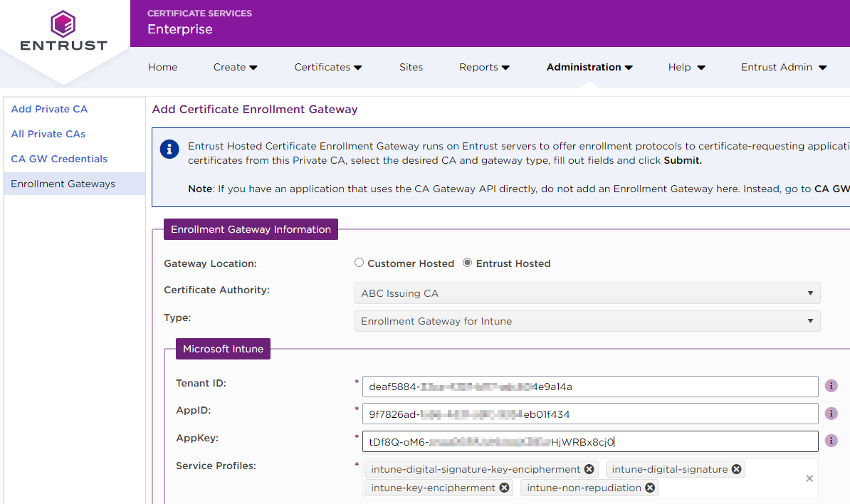
Task: Click the AppKey input field
Action: click(x=712, y=441)
